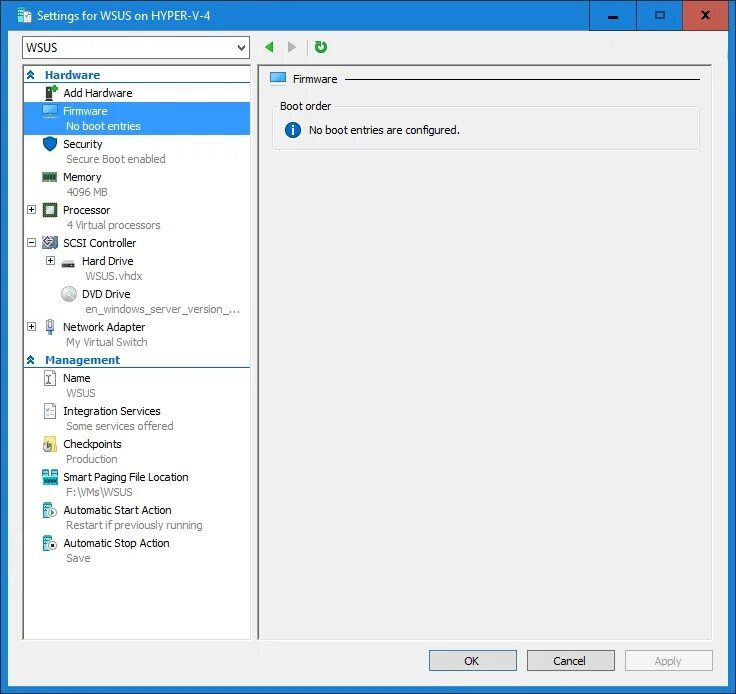Click the blue info icon in Boot order

click(293, 130)
